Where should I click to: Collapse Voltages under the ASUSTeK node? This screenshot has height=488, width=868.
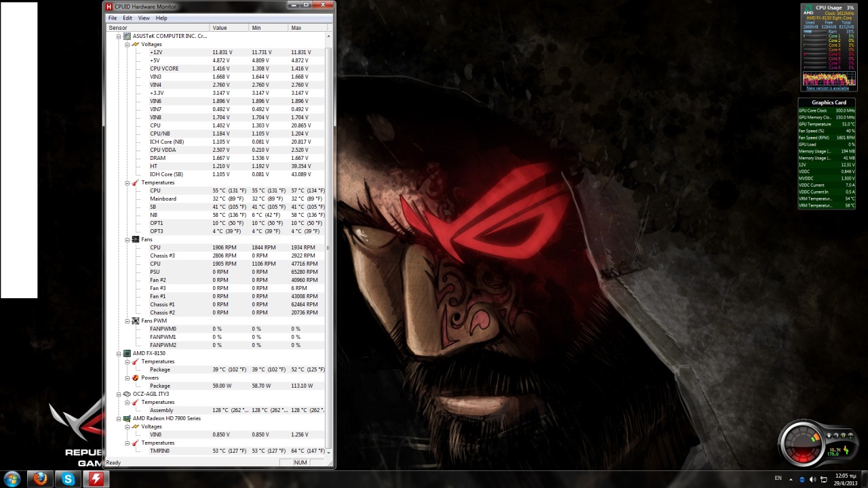pyautogui.click(x=127, y=44)
